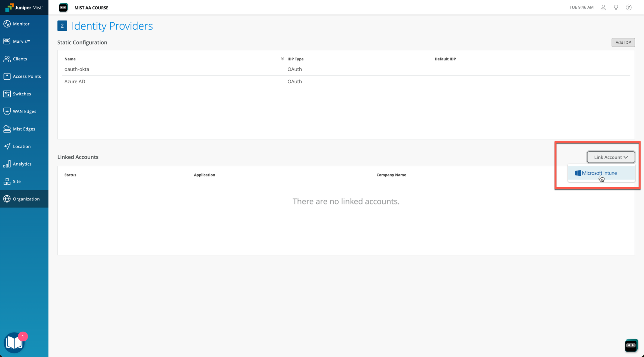Open the Mist Edges page
Viewport: 644px width, 357px height.
24,129
